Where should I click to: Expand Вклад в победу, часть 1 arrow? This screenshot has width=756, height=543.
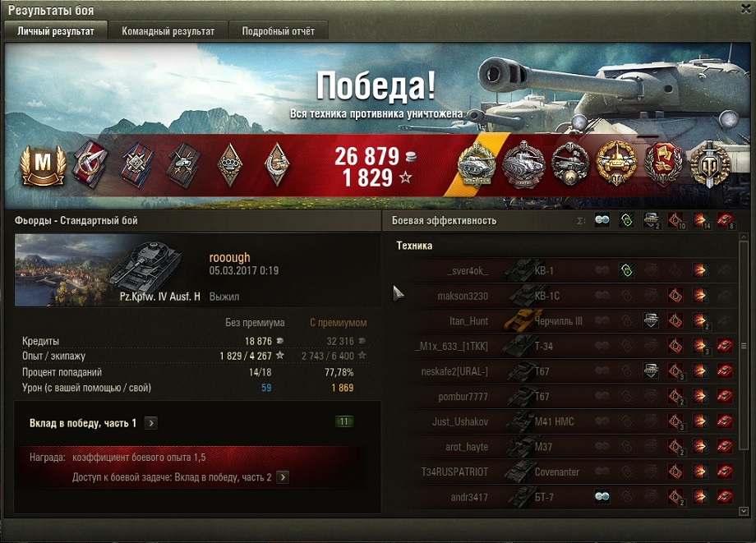point(151,423)
